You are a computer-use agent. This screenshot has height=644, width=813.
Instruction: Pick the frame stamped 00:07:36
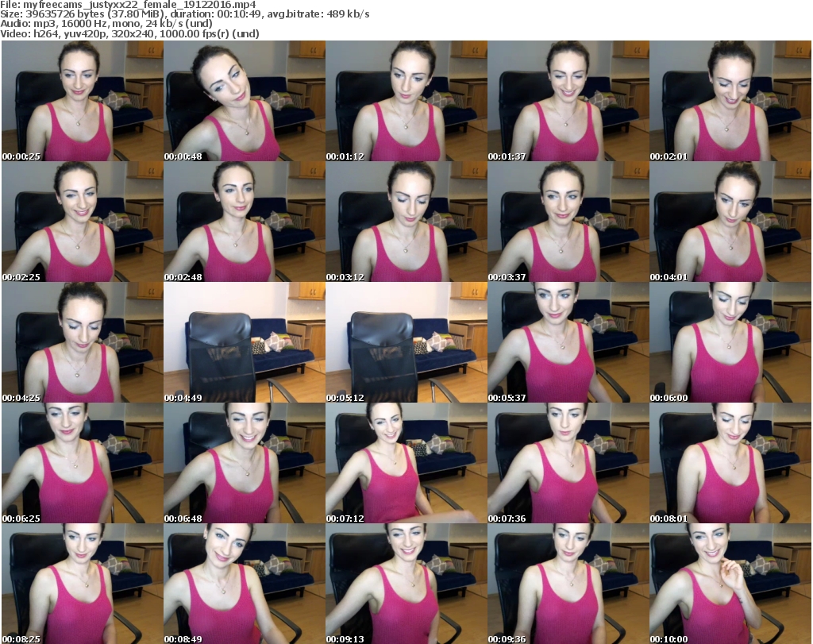[568, 463]
